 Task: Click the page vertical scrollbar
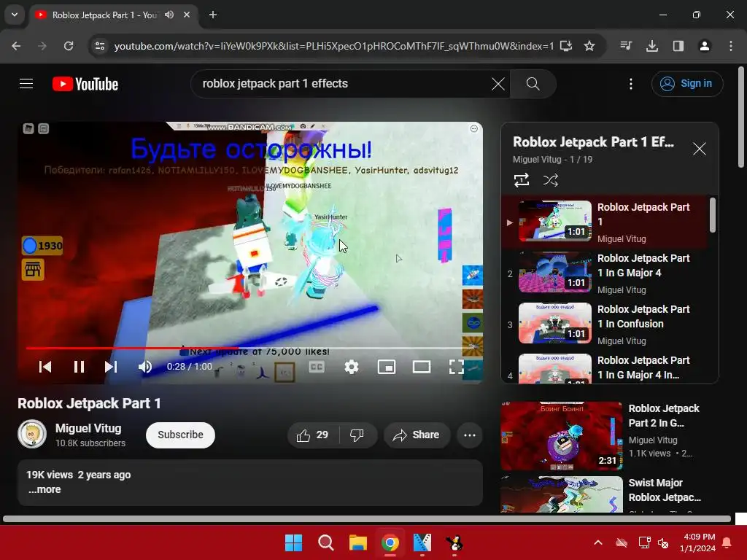[741, 117]
